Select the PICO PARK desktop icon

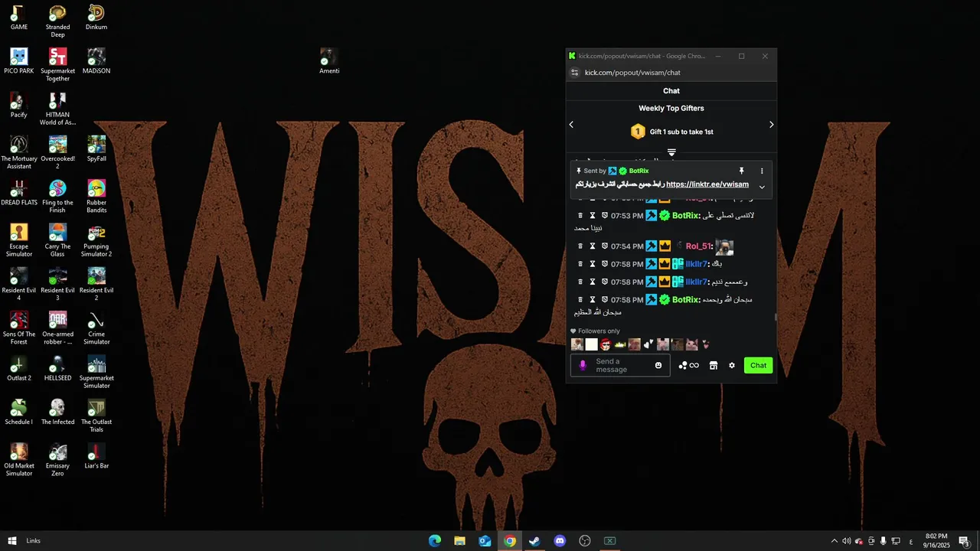19,61
